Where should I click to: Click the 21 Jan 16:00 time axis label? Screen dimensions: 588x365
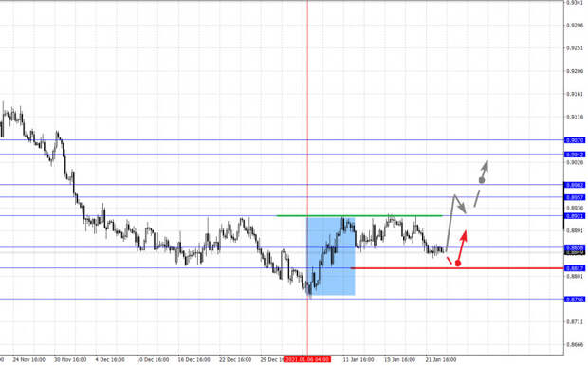[441, 359]
